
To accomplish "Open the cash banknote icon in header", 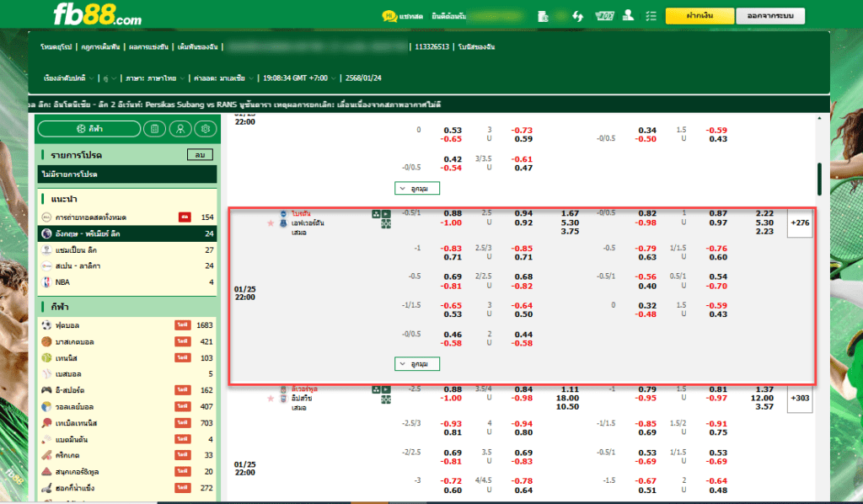I will tap(604, 16).
